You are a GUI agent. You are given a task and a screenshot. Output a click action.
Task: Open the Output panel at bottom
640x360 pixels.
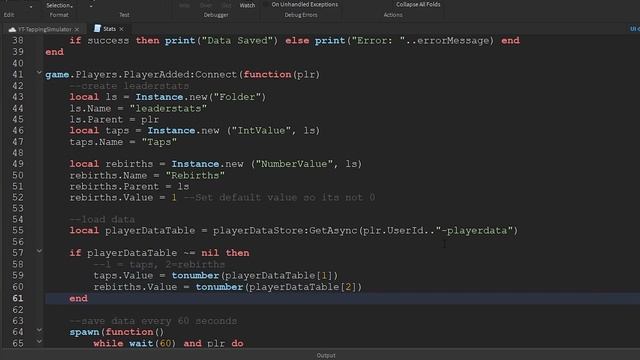click(x=326, y=356)
